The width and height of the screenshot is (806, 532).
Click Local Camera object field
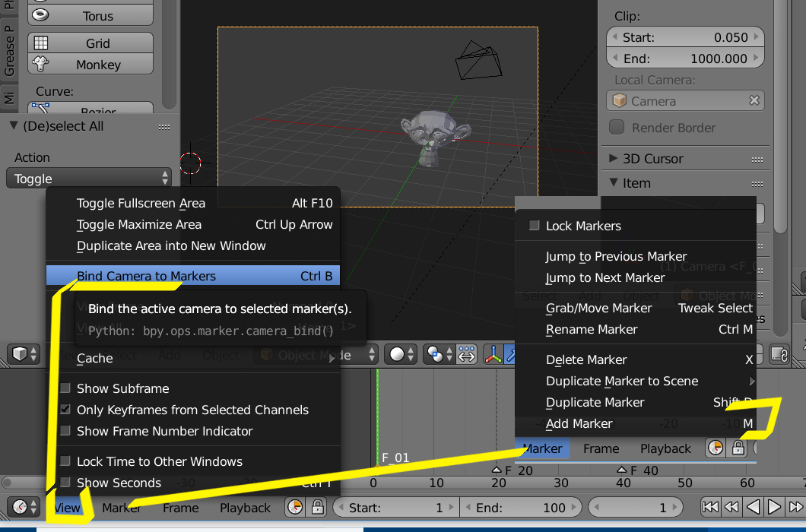pyautogui.click(x=678, y=101)
